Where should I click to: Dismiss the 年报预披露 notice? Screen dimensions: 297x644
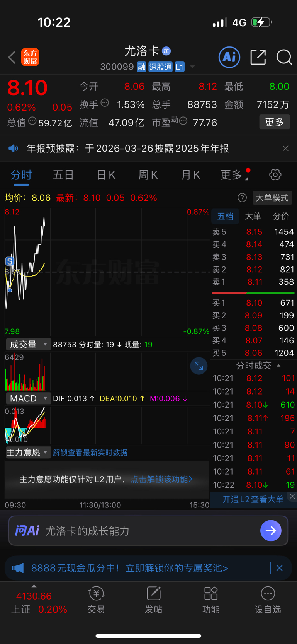(x=285, y=149)
